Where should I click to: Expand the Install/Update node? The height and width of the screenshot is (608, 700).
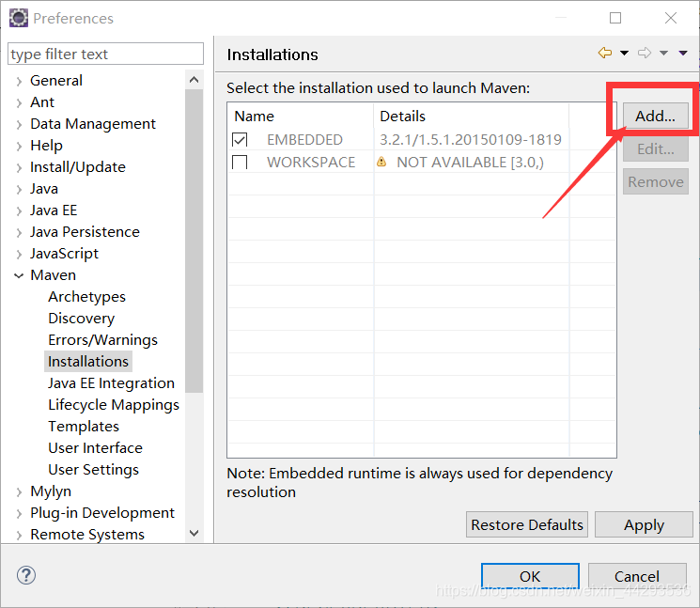(19, 168)
